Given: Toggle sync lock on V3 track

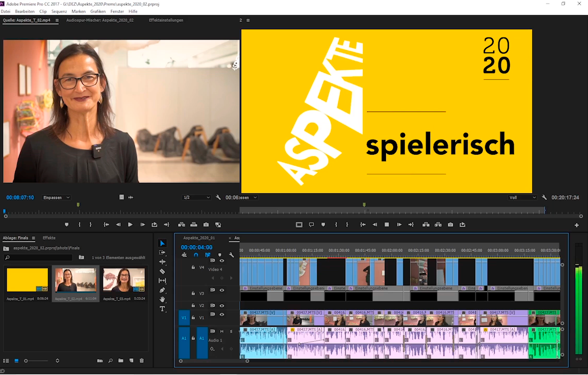Looking at the screenshot, I should point(212,290).
